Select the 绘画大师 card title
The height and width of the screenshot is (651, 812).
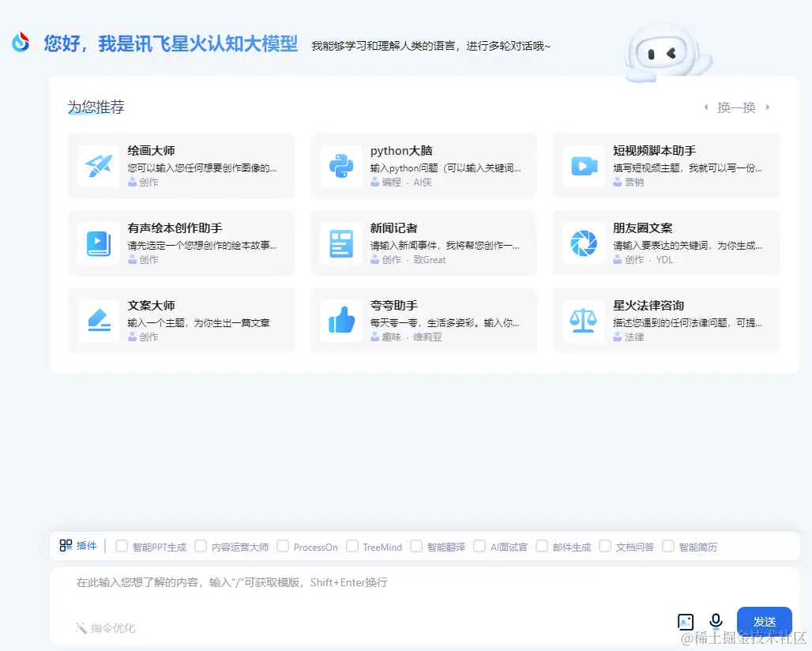click(x=151, y=151)
